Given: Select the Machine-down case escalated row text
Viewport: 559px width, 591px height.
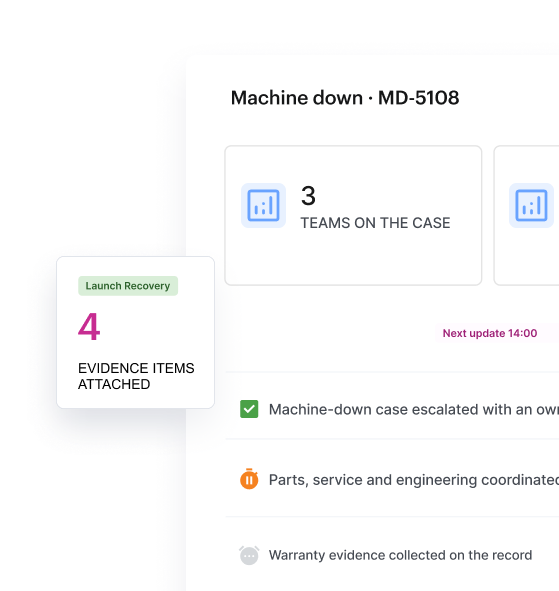Looking at the screenshot, I should (x=414, y=409).
